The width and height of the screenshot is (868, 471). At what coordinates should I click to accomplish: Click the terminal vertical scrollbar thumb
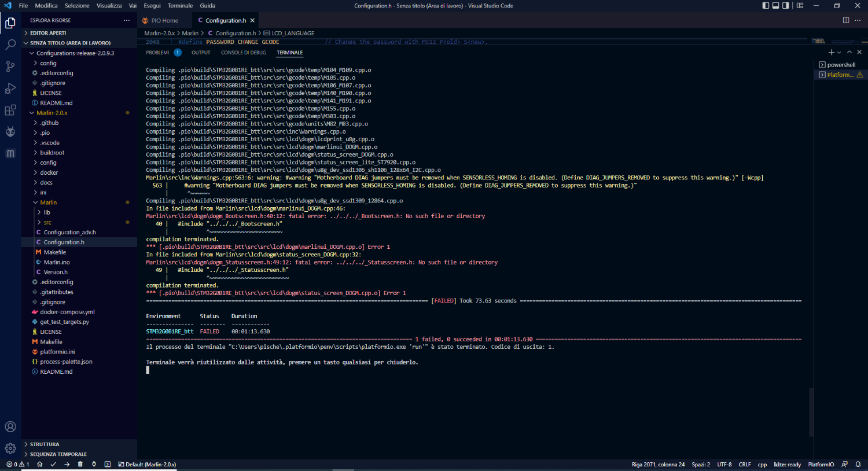[811, 412]
